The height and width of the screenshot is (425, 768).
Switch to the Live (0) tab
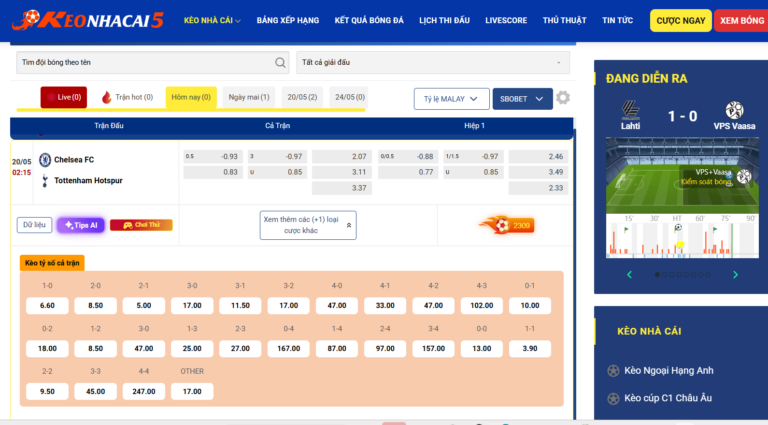(x=64, y=97)
